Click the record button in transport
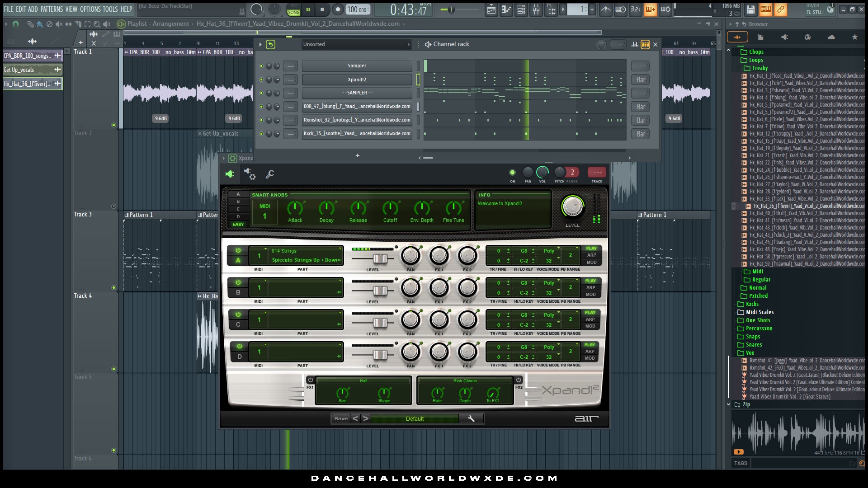This screenshot has height=488, width=868. 337,9
